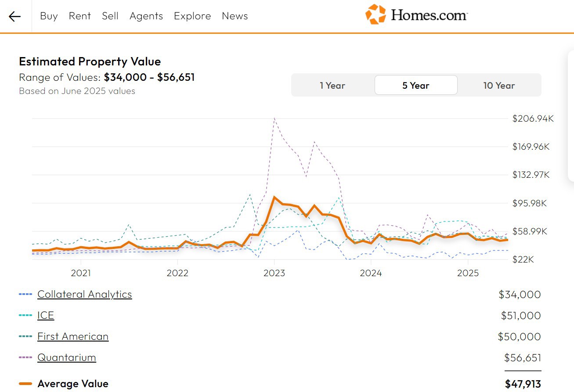This screenshot has width=574, height=392.
Task: Click the Quantarium purple legend dash
Action: point(25,357)
